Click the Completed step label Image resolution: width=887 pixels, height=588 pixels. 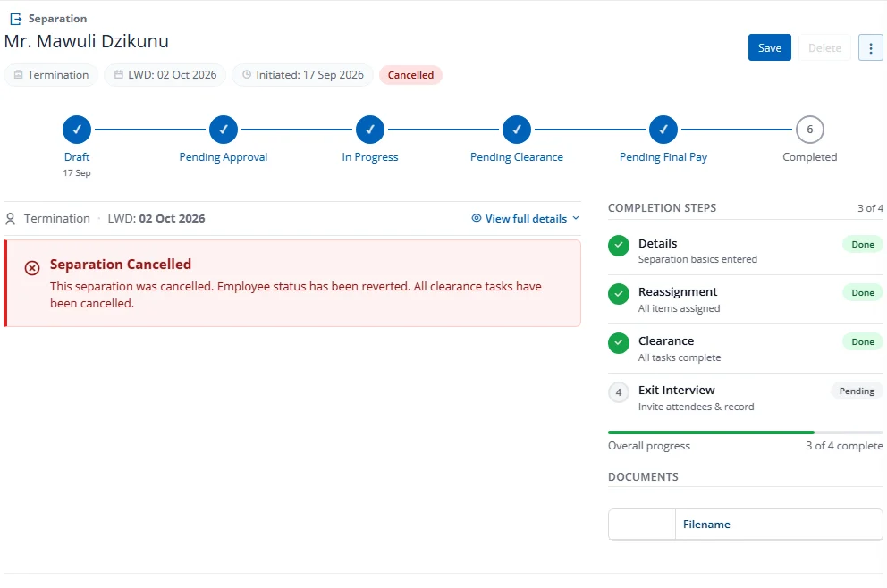[x=809, y=157]
